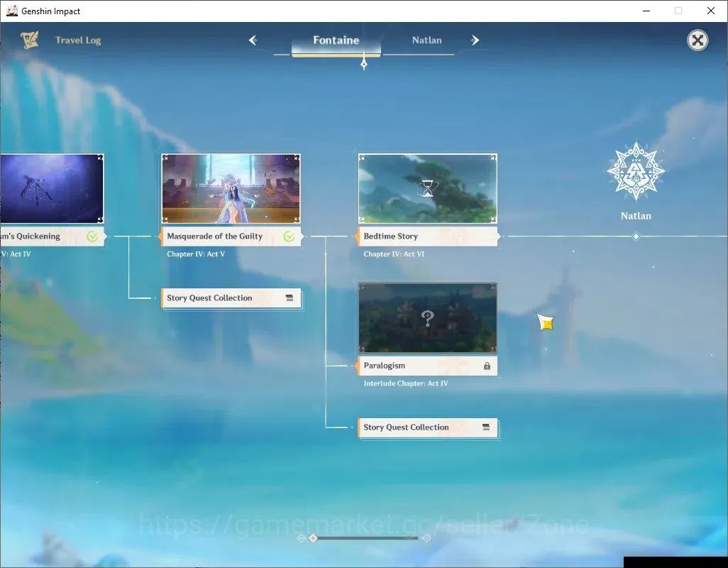The width and height of the screenshot is (728, 568).
Task: Expand the Story Quest Collection under Paralogism
Action: click(428, 427)
